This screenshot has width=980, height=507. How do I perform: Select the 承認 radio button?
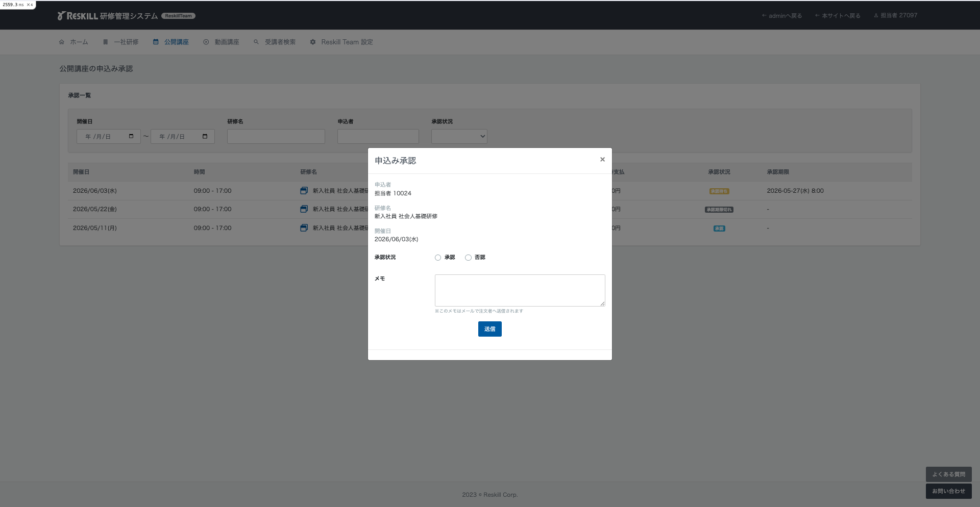[x=438, y=258]
